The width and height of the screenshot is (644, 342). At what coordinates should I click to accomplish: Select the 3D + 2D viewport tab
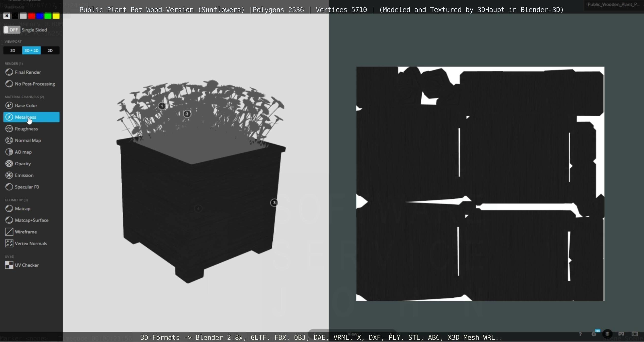[32, 50]
